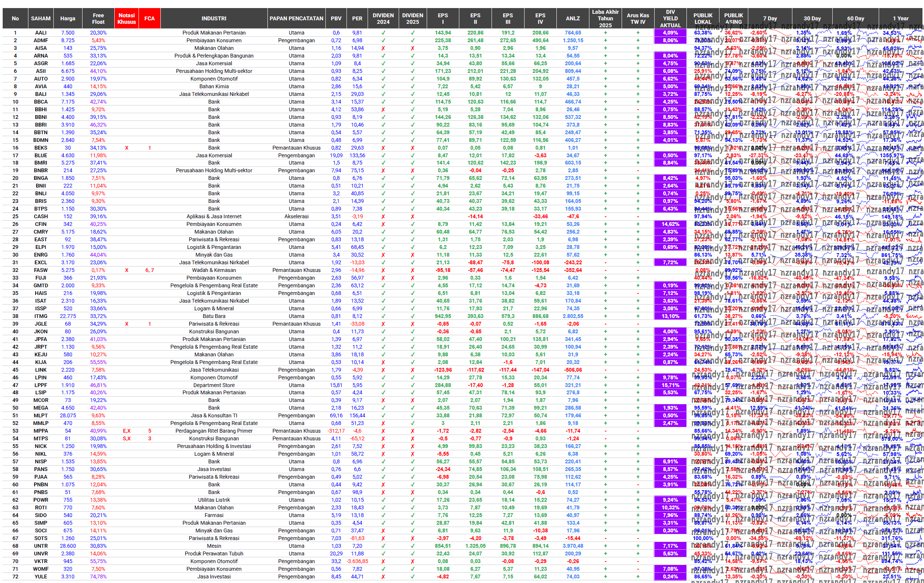924x583 pixels.
Task: Click LPPF's purple 15,71% yield cell
Action: click(x=670, y=385)
